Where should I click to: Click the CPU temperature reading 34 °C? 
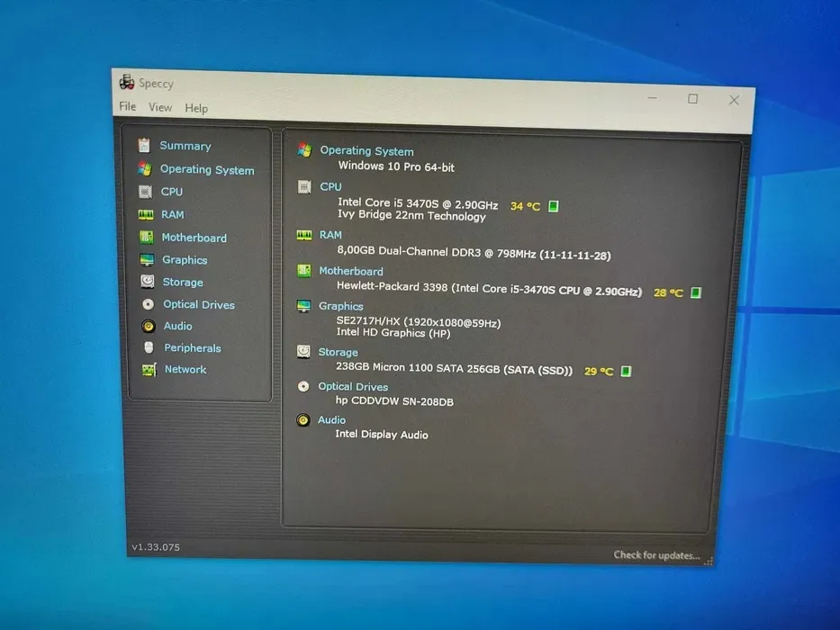(525, 206)
